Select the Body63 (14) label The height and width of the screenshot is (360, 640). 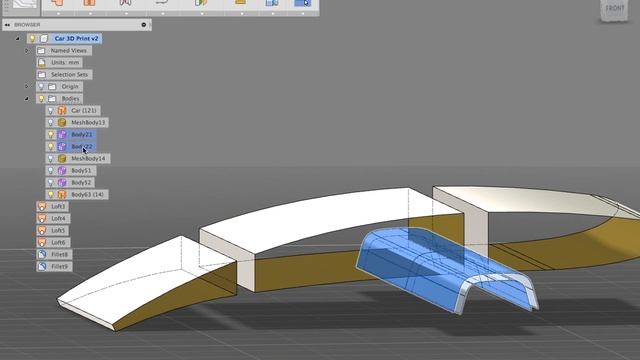[88, 195]
